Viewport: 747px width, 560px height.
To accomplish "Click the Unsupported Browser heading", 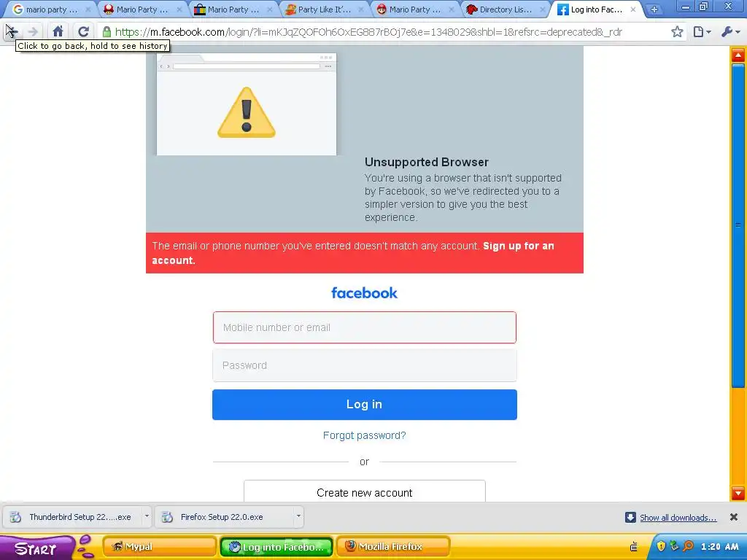I will click(426, 162).
